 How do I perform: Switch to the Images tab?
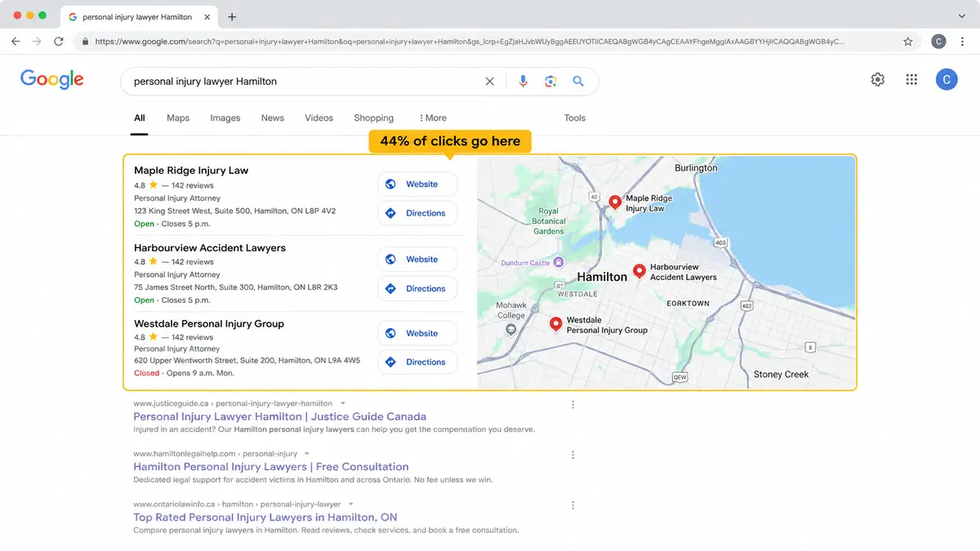(225, 118)
